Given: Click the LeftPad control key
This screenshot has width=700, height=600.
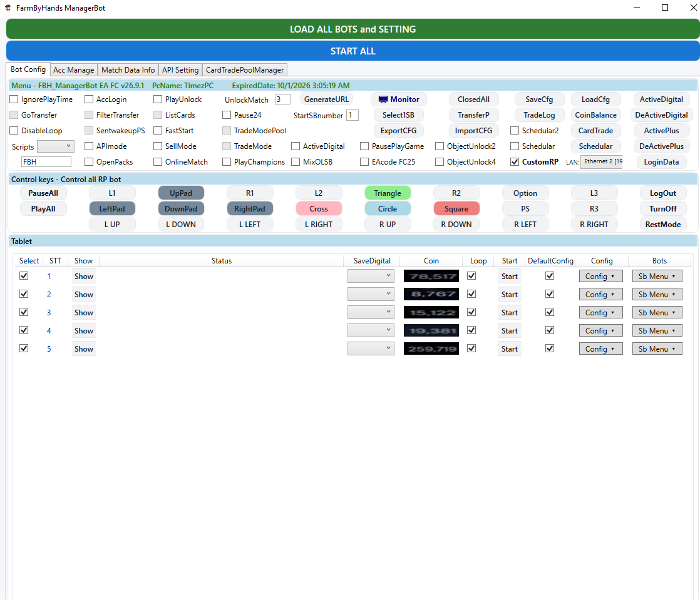Looking at the screenshot, I should tap(112, 209).
